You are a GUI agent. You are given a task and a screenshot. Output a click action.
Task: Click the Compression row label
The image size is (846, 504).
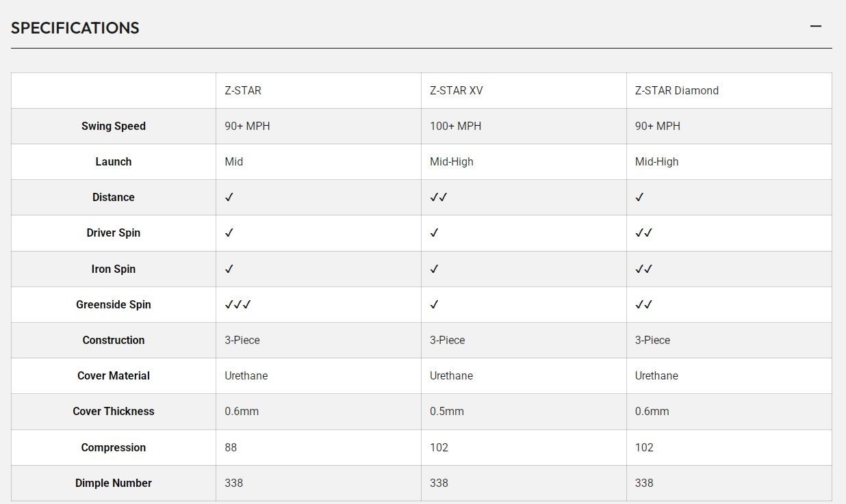coord(114,447)
